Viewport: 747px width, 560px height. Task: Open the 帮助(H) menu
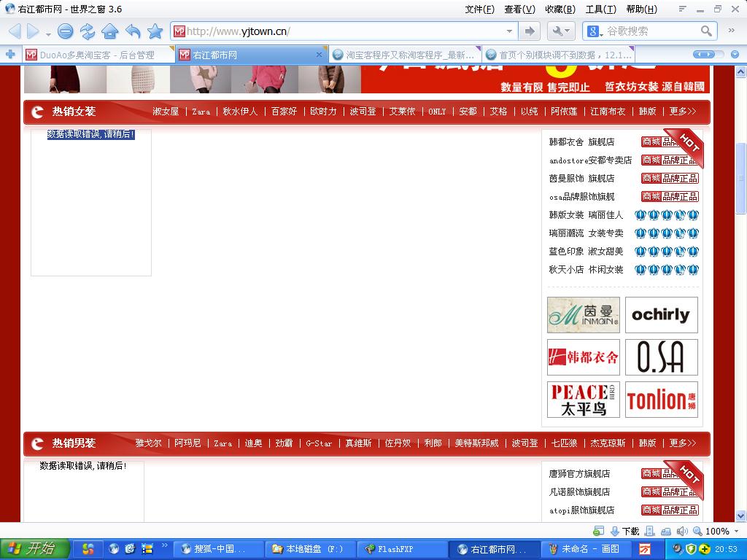pos(642,9)
